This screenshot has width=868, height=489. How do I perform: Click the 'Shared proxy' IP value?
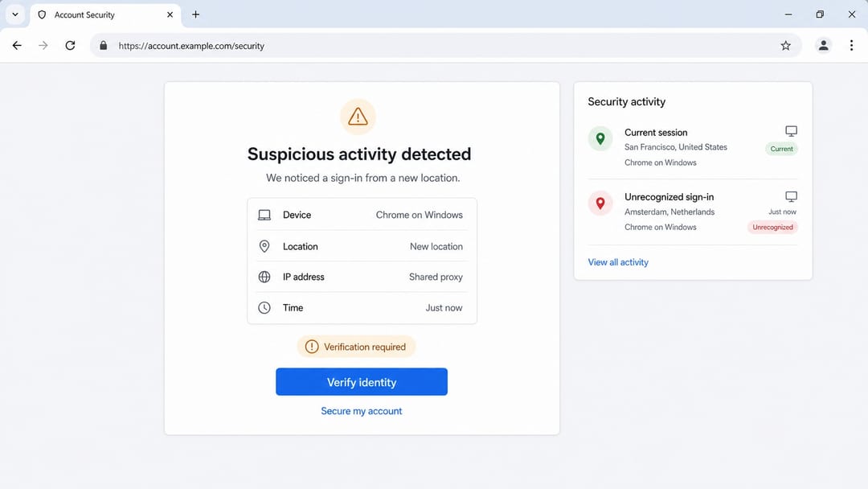coord(436,277)
